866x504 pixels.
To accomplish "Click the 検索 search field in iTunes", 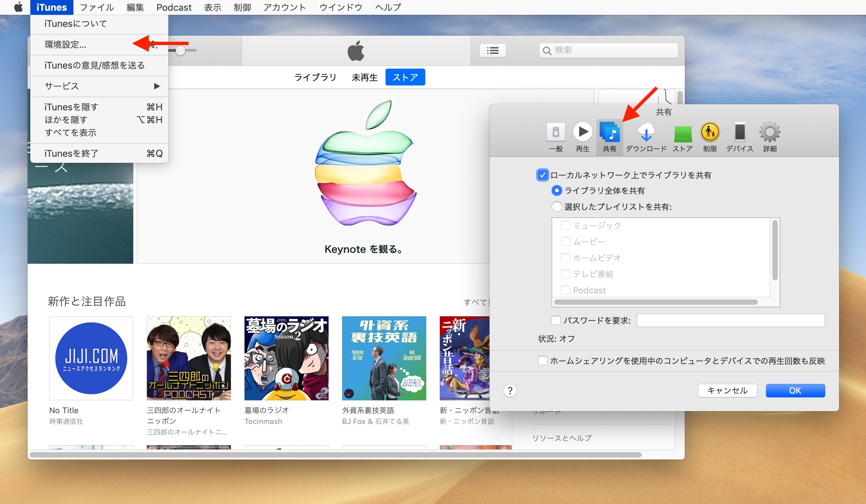I will (x=608, y=50).
